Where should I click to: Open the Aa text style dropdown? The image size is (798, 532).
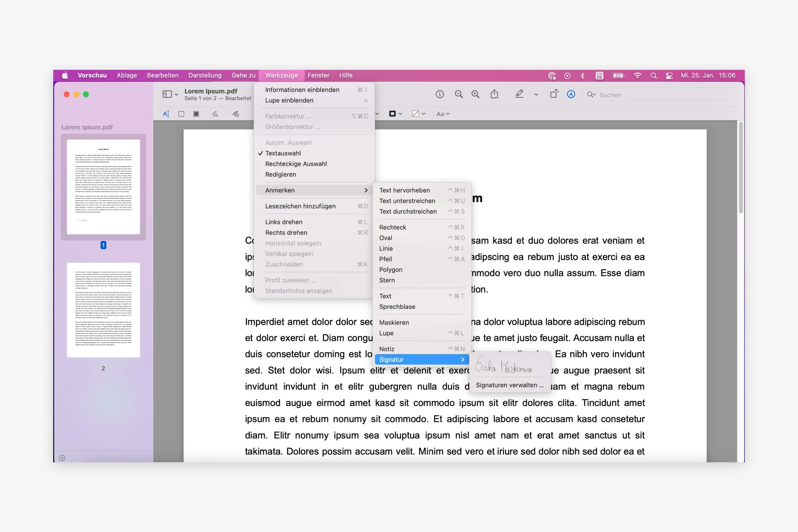tap(443, 114)
